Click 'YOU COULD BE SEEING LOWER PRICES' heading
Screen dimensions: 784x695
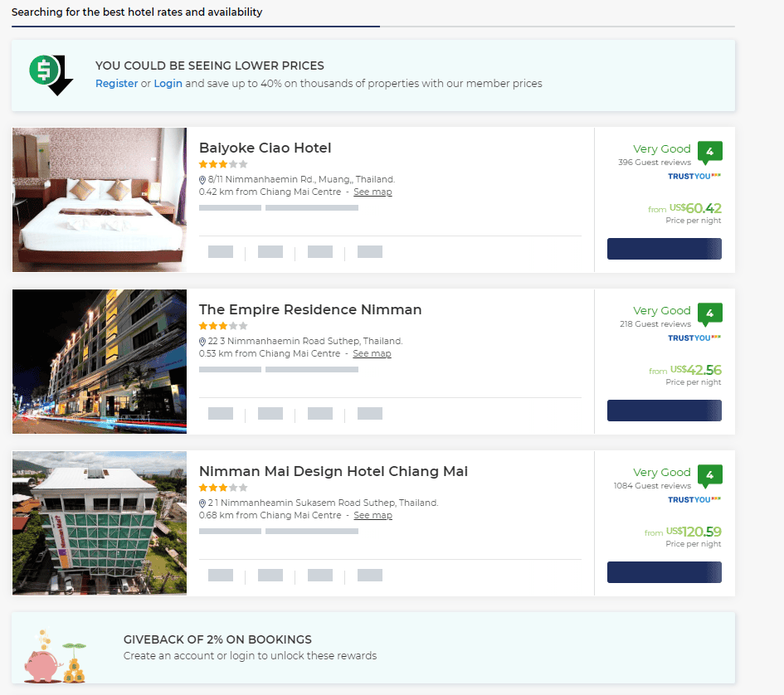[210, 66]
